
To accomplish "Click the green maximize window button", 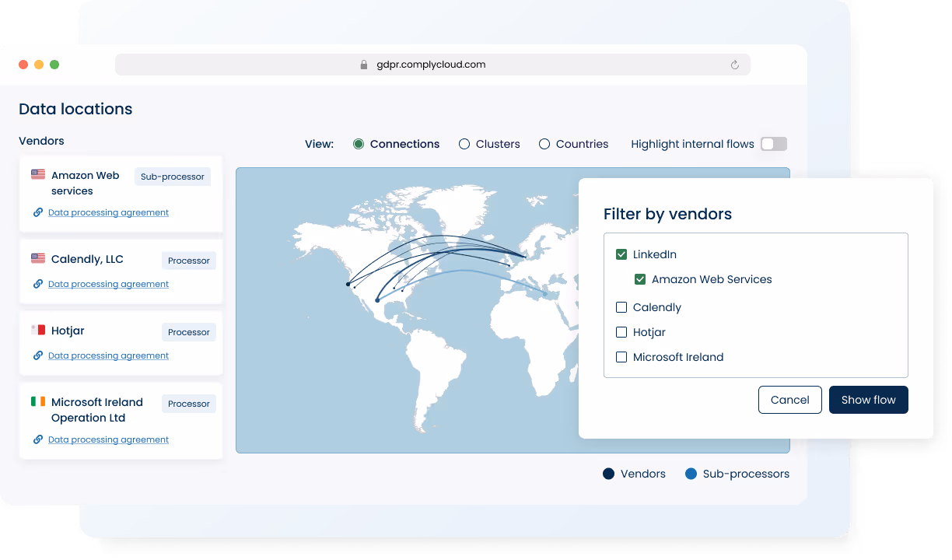I will coord(54,65).
